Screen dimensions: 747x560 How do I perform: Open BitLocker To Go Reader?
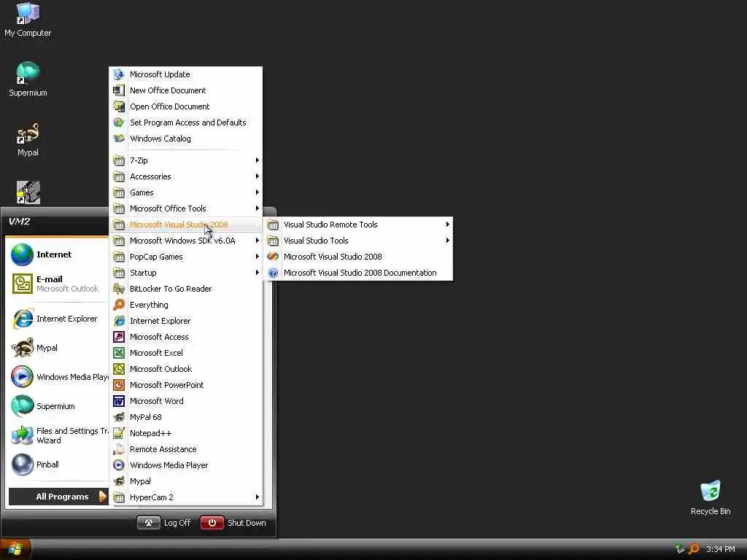click(186, 289)
